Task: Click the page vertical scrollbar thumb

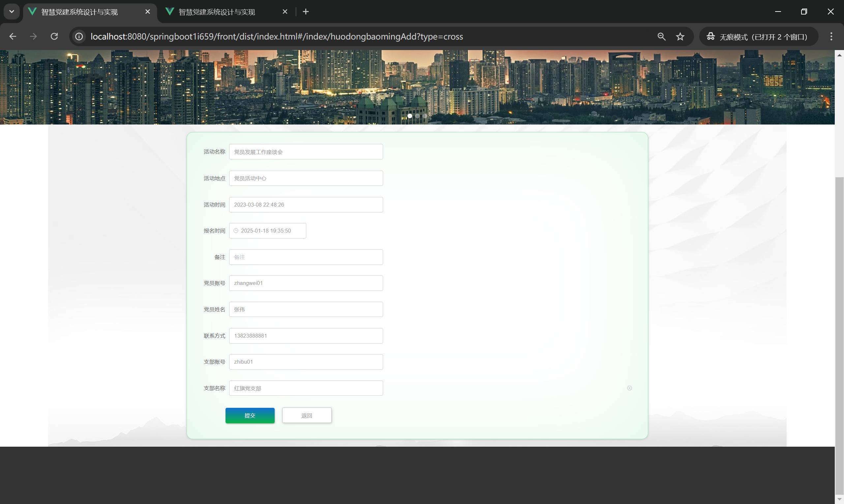Action: 839,335
